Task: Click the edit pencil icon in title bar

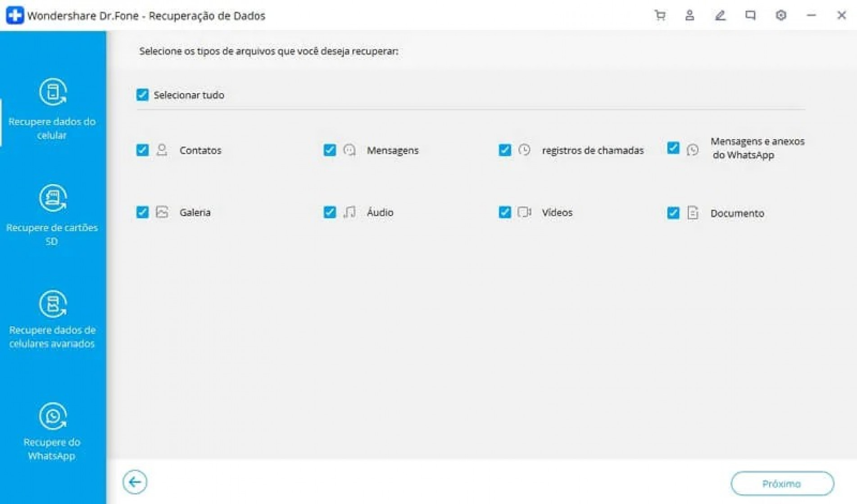Action: tap(720, 16)
